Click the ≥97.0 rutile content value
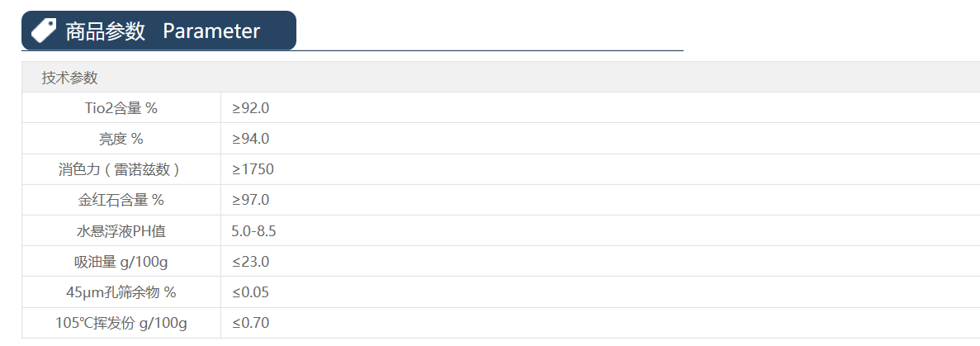980x346 pixels. (250, 200)
